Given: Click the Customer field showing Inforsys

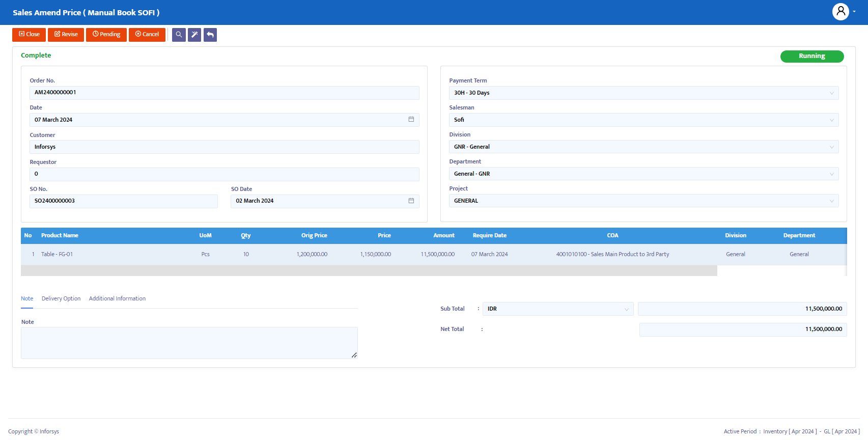Looking at the screenshot, I should click(x=225, y=147).
